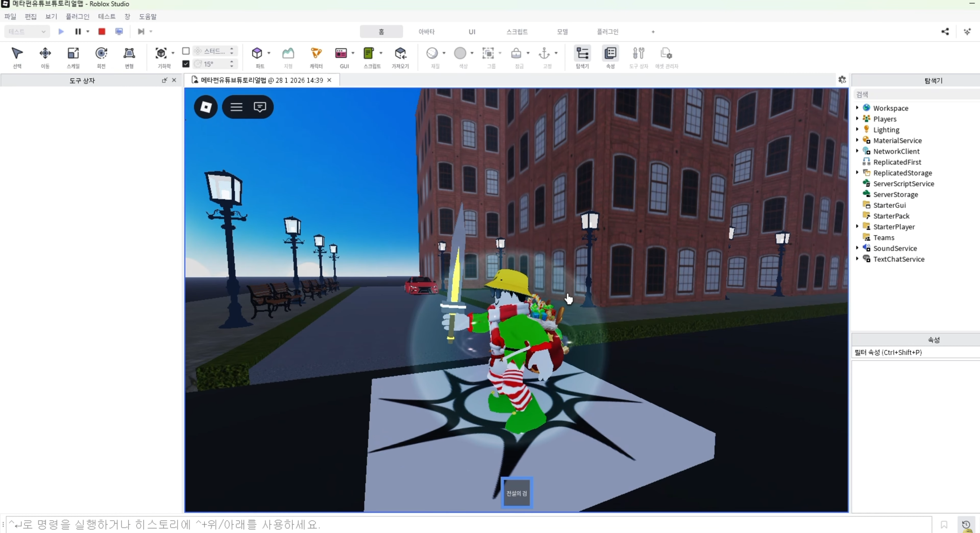Switch to the 스크립트 ribbon tab
This screenshot has height=533, width=980.
coord(517,32)
